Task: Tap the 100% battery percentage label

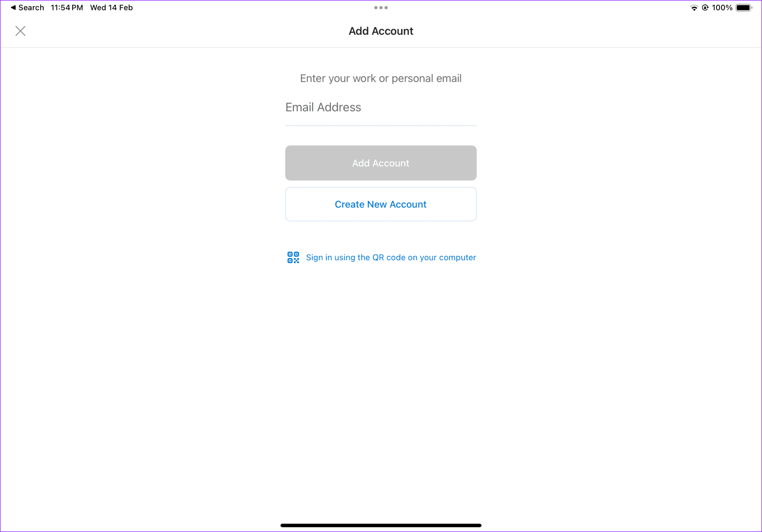Action: [x=721, y=7]
